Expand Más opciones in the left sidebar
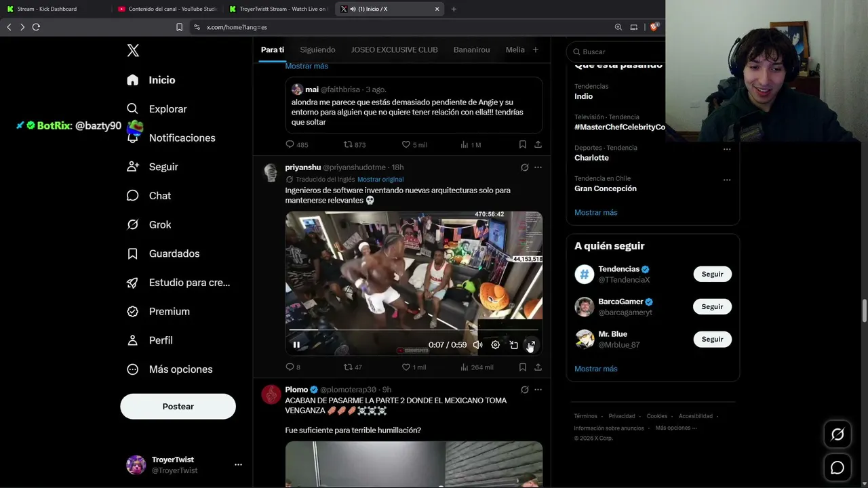 pos(170,369)
